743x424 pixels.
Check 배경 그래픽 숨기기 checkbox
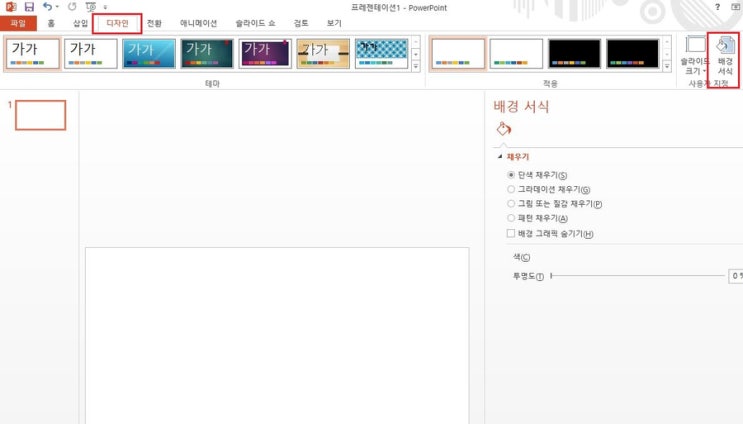pos(511,233)
